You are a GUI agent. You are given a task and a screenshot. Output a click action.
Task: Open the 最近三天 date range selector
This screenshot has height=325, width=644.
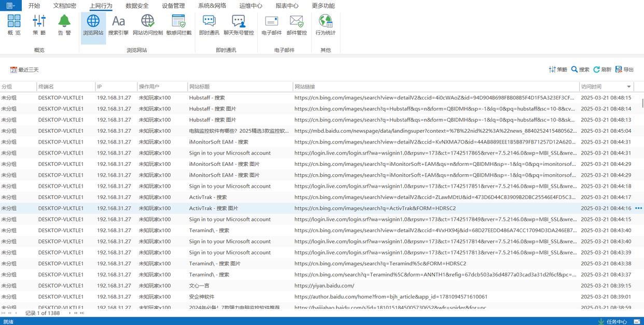click(24, 69)
